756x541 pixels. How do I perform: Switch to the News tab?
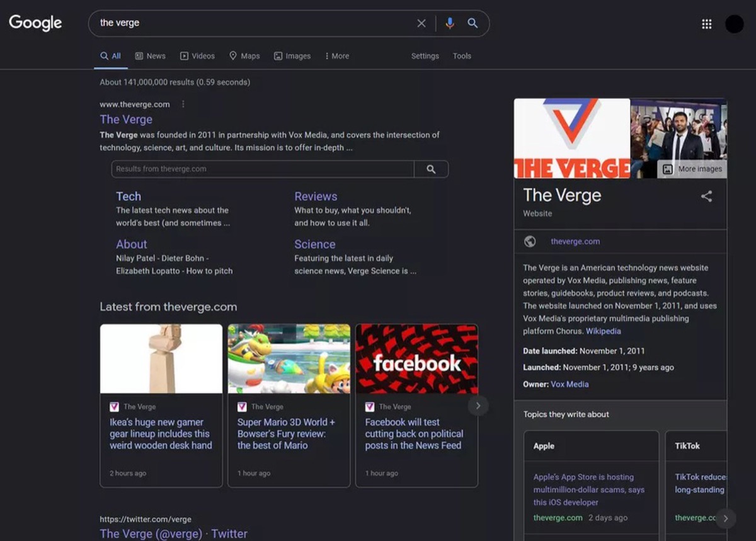tap(151, 56)
